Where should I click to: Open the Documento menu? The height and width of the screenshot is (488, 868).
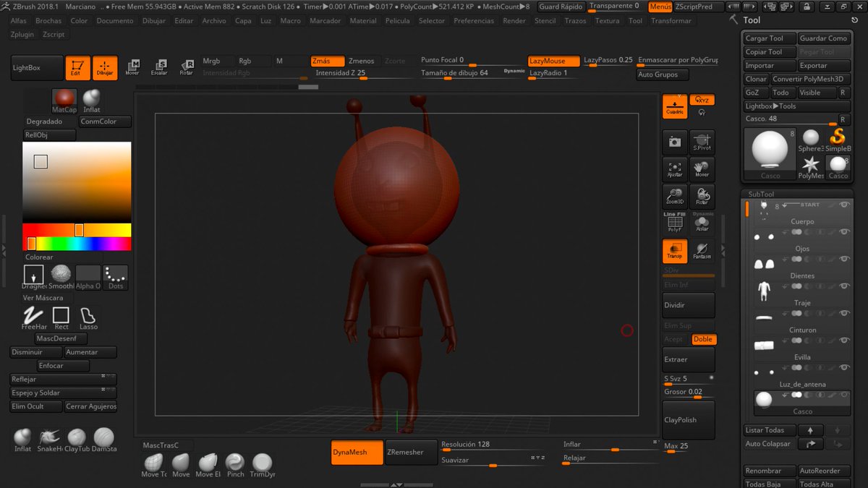pos(115,21)
